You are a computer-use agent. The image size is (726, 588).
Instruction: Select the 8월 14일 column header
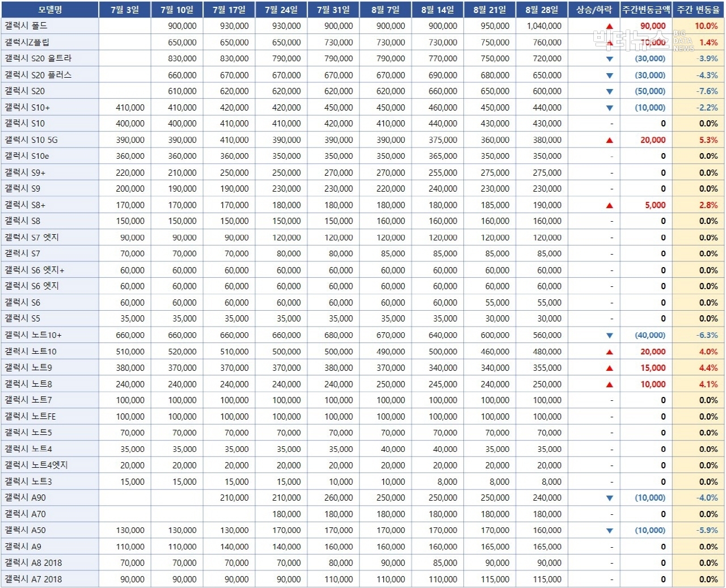tap(438, 10)
